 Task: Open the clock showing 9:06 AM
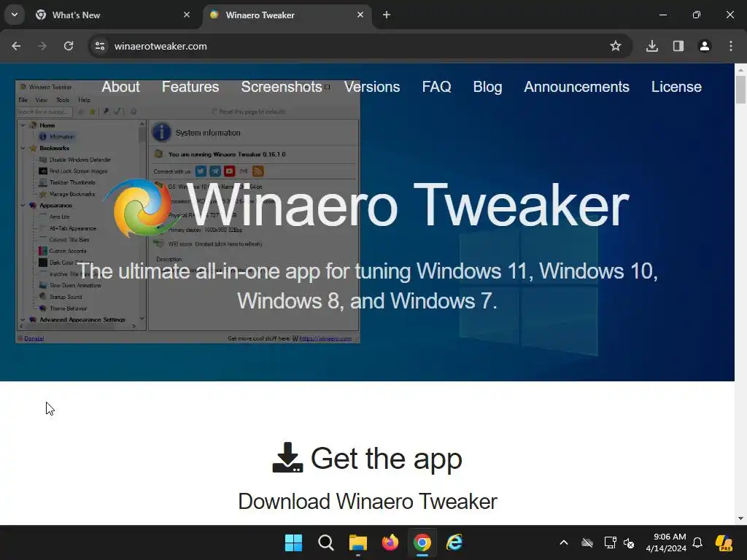pyautogui.click(x=666, y=542)
